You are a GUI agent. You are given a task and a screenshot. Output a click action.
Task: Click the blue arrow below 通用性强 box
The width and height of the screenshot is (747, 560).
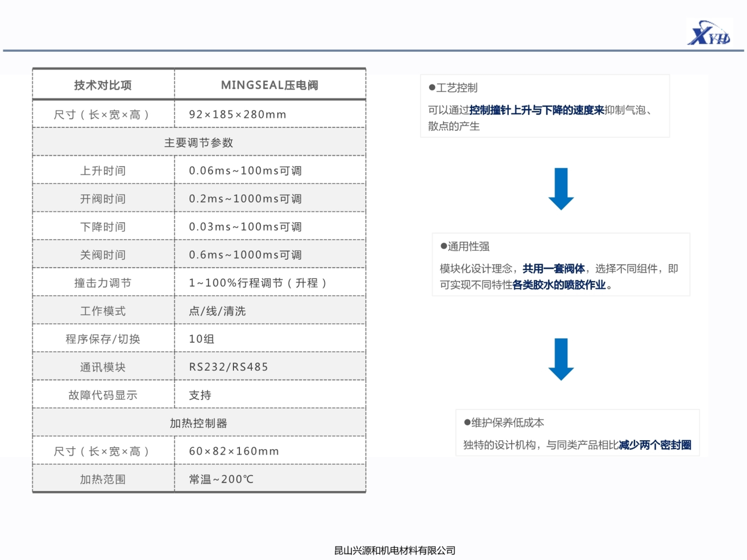click(561, 359)
